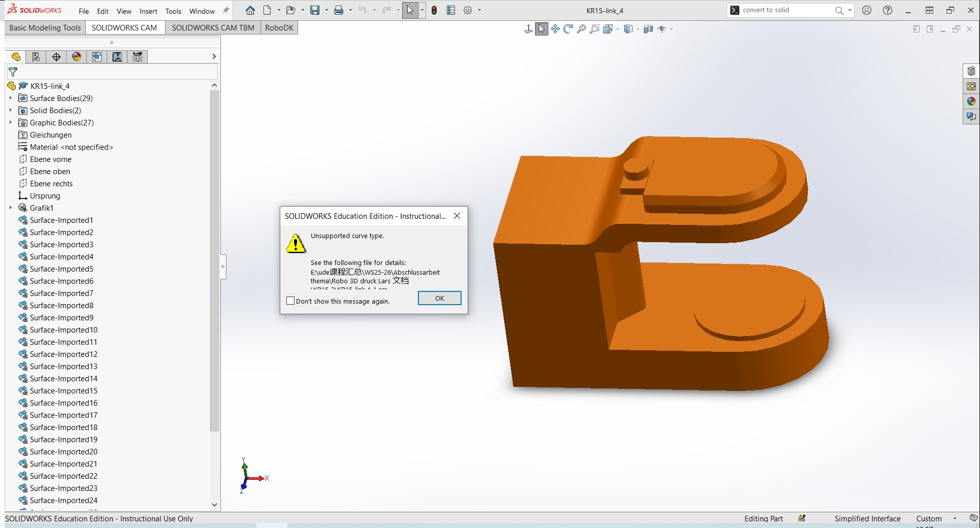Expand the Surface Bodies(29) folder
Image resolution: width=980 pixels, height=528 pixels.
11,98
